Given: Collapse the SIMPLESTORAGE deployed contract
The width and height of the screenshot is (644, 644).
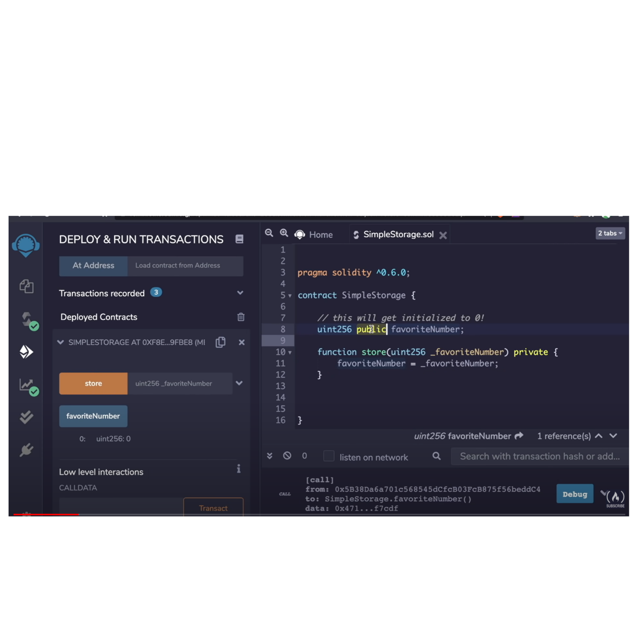Looking at the screenshot, I should coord(61,342).
